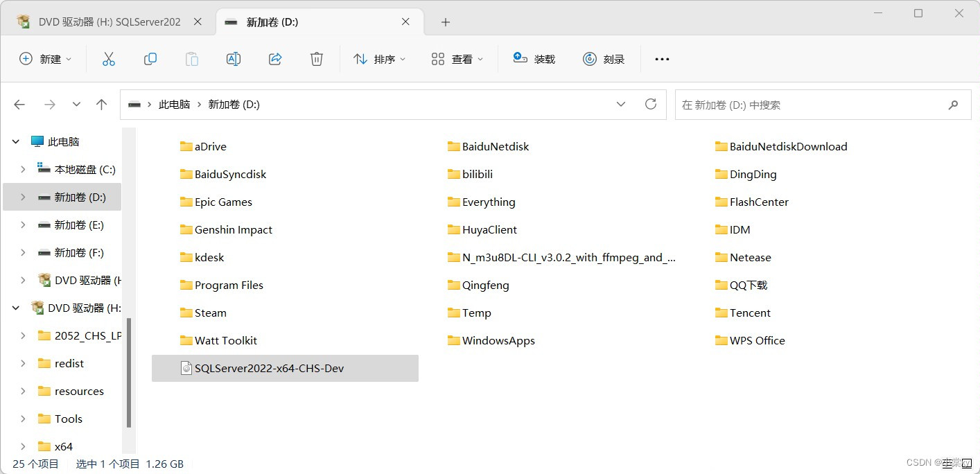Select the WPS Office folder icon
The width and height of the screenshot is (980, 474).
721,340
